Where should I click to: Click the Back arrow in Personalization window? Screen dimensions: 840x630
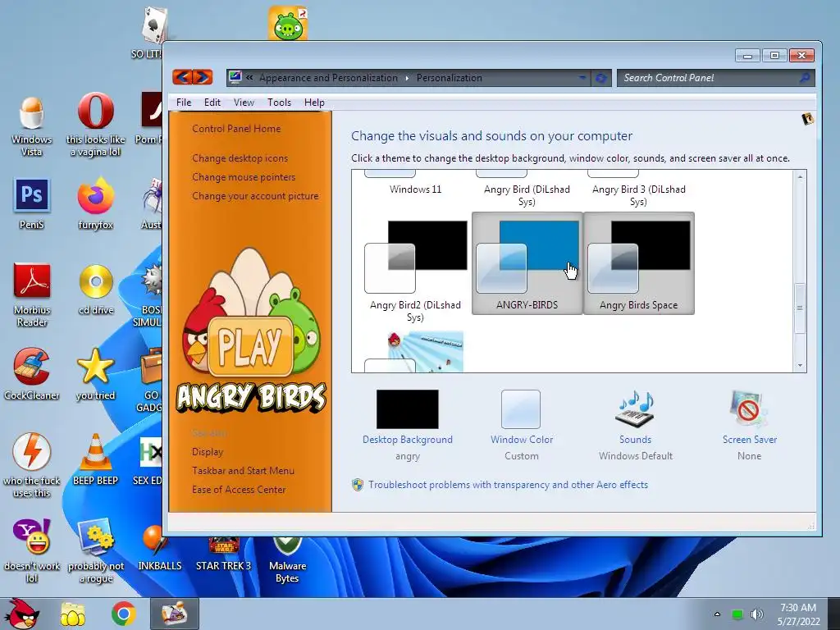coord(182,77)
